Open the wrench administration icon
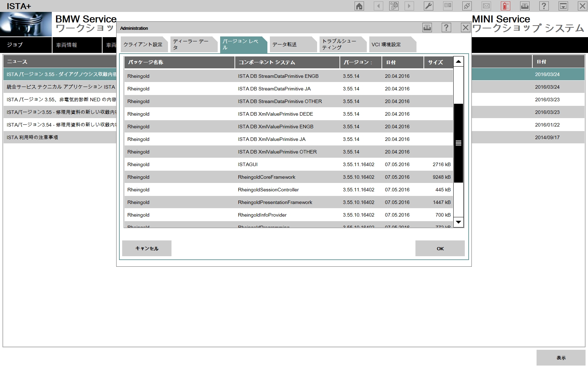 (428, 6)
